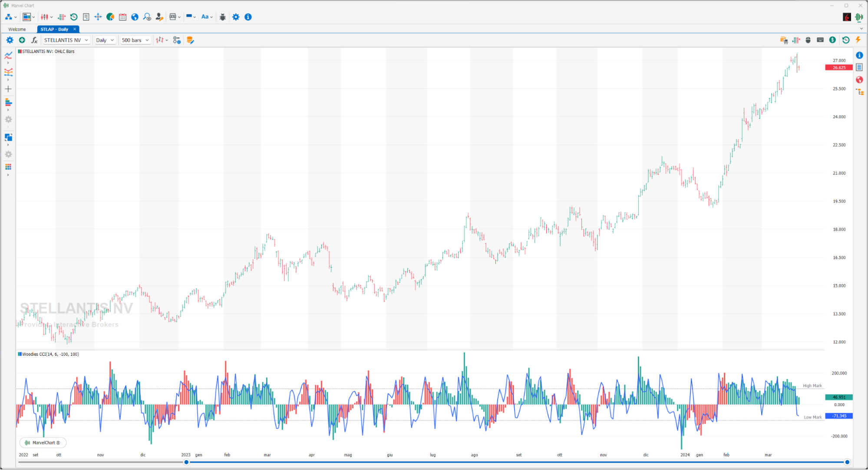
Task: Click the green refresh clock icon at right
Action: (846, 40)
